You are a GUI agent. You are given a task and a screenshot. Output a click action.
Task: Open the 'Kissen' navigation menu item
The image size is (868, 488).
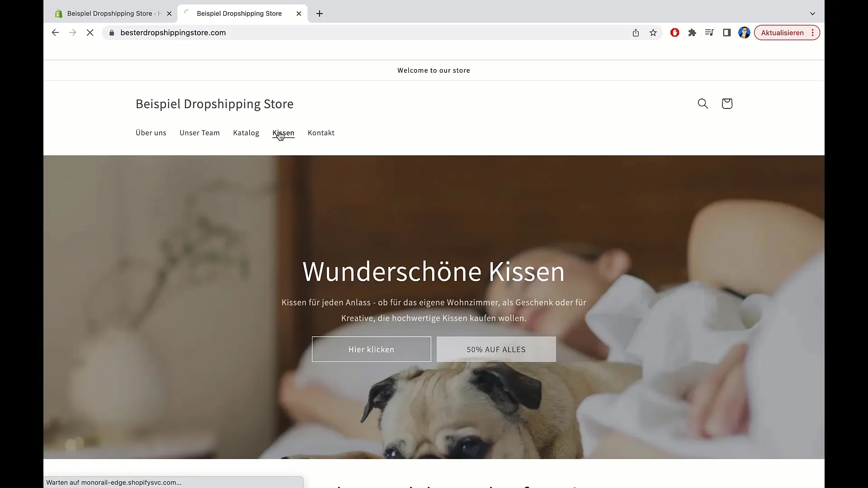283,132
